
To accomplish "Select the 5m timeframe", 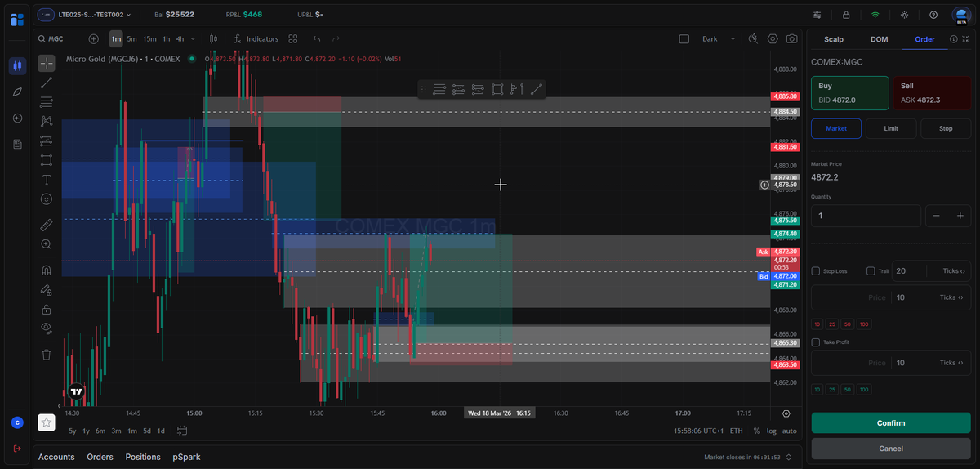I will pos(131,38).
